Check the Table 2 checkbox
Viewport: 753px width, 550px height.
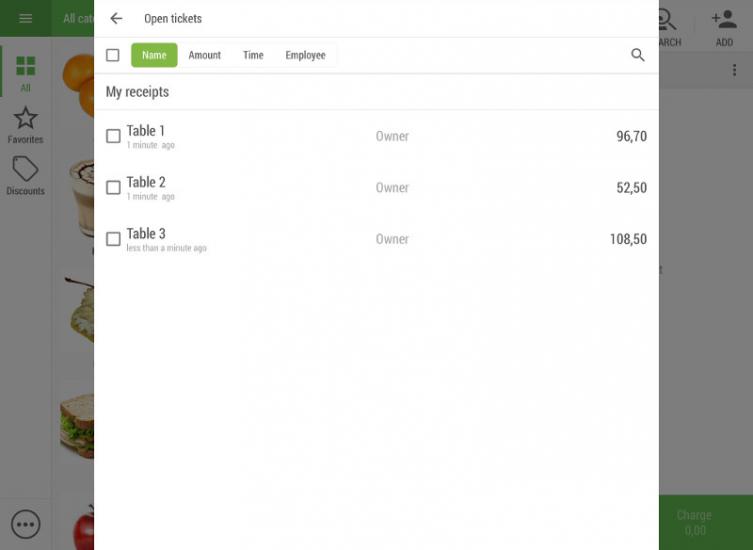[x=113, y=187]
